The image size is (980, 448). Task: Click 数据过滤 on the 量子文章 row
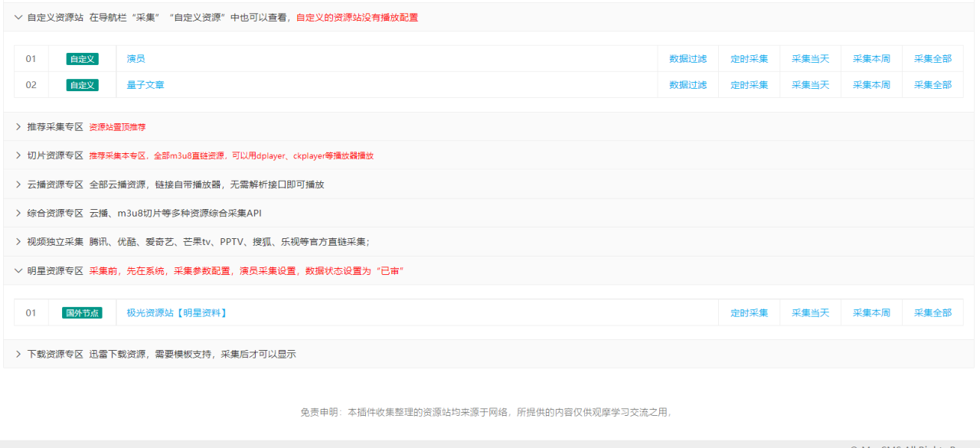688,84
